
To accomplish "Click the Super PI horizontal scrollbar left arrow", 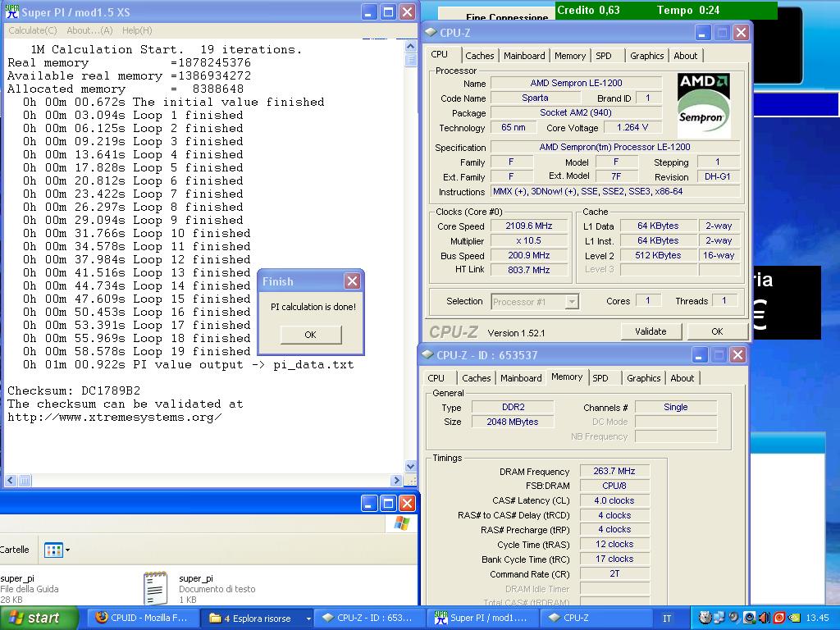I will [x=11, y=481].
